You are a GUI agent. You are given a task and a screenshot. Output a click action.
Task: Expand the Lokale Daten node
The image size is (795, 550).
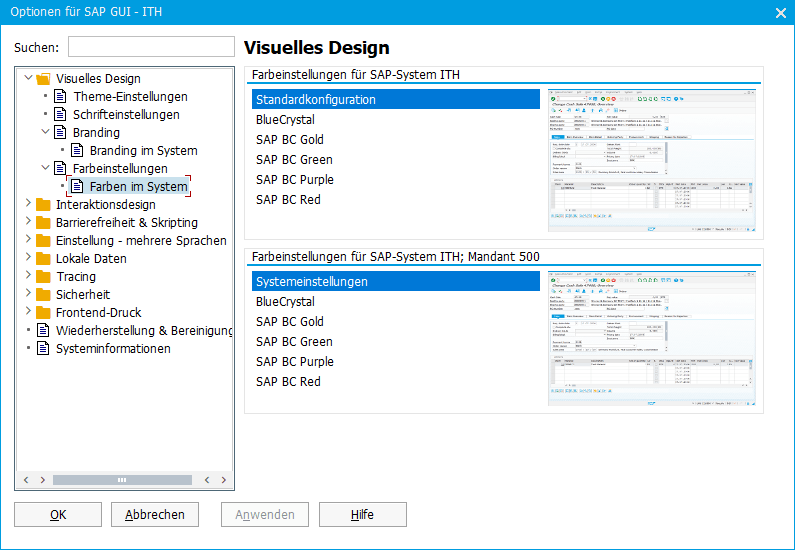(x=28, y=258)
